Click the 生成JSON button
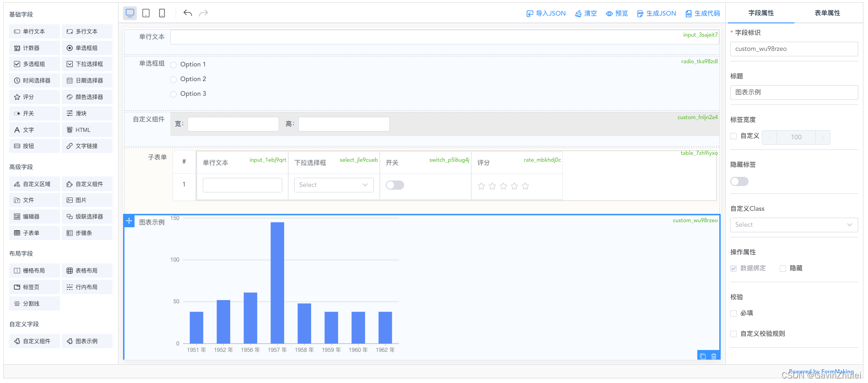 (656, 13)
